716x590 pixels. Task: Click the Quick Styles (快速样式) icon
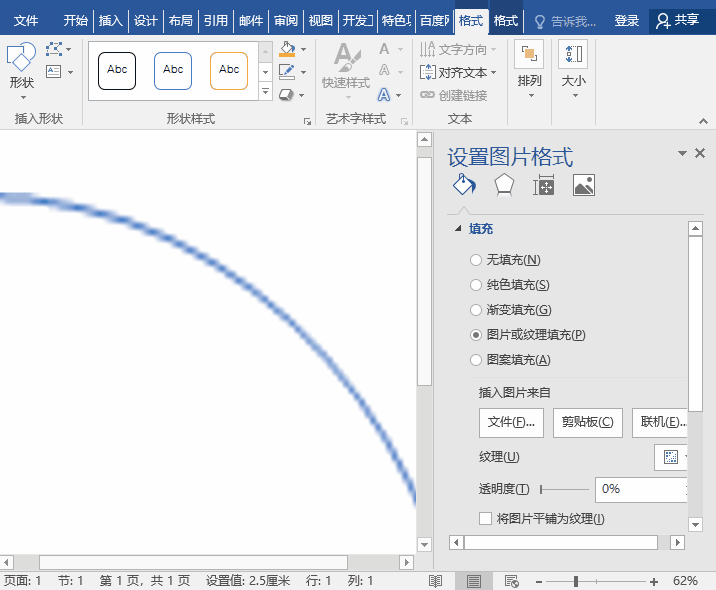click(346, 71)
